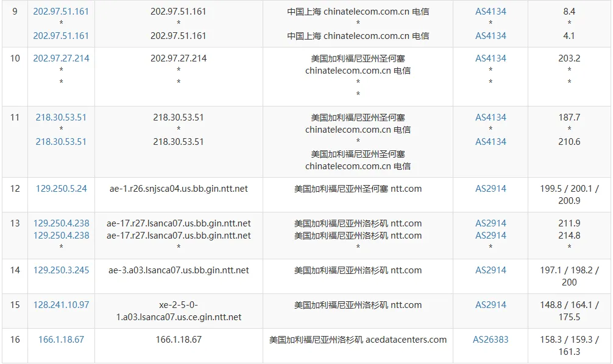Select the latency value 203.2 on hop 10
This screenshot has width=613, height=364.
[x=569, y=58]
